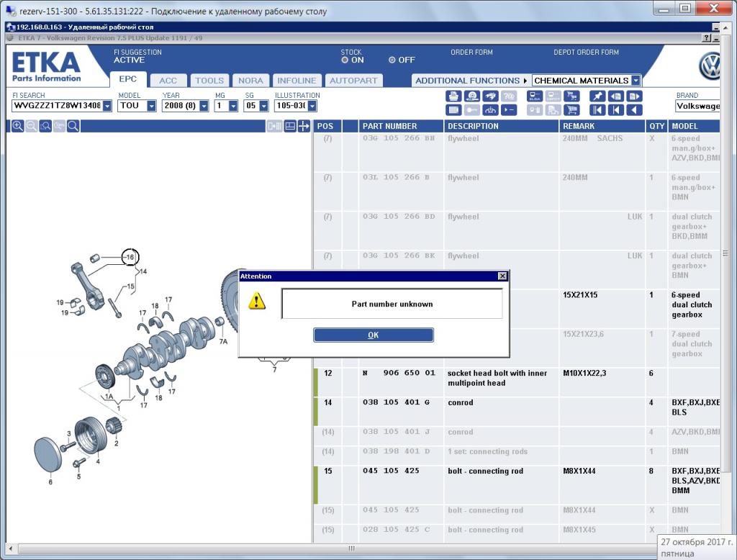Click the ETKA Parts Information logo
The image size is (737, 560).
(x=46, y=66)
